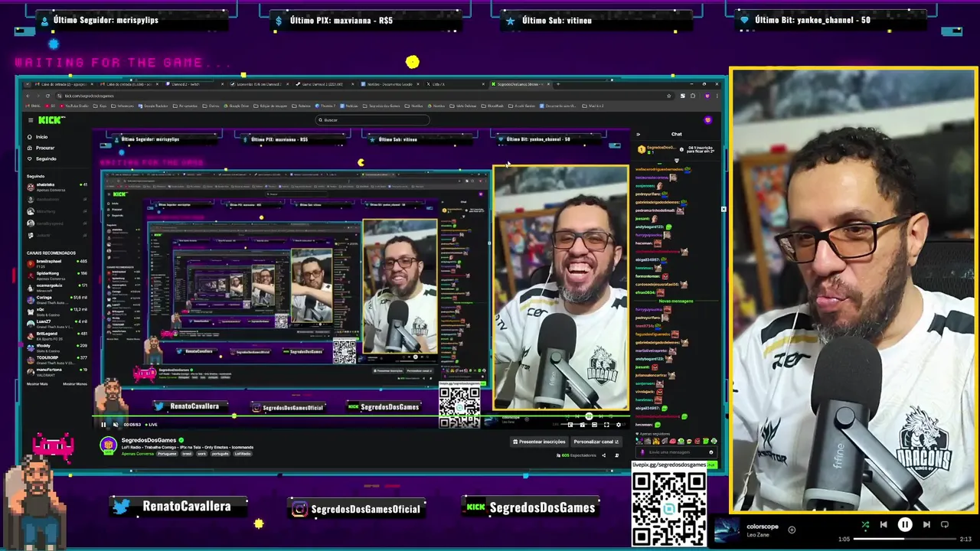
Task: Bookmark this page with star icon
Action: point(668,96)
